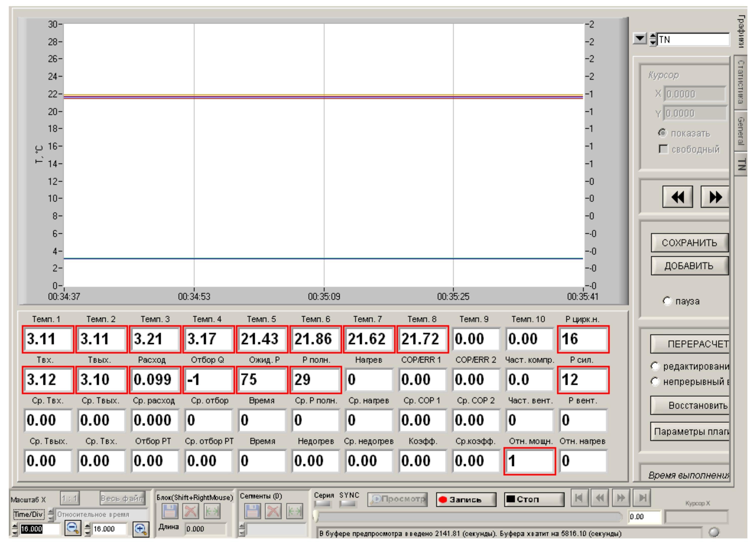This screenshot has width=756, height=544.
Task: Click the Просмотр preview button
Action: tap(397, 499)
